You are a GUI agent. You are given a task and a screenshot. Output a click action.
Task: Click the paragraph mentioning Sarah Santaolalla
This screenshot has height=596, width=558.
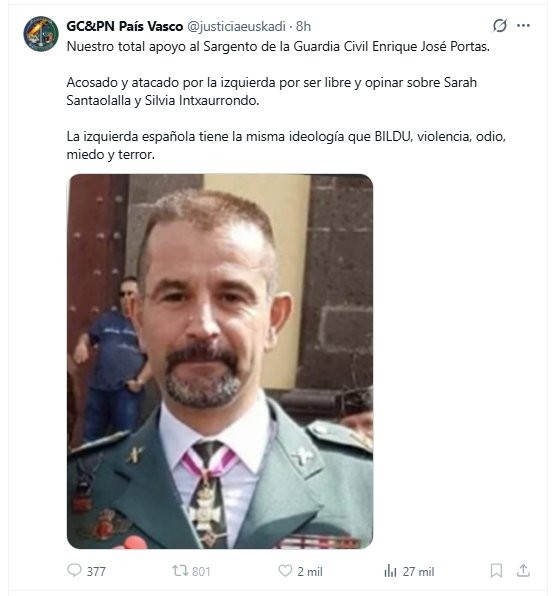pyautogui.click(x=271, y=91)
